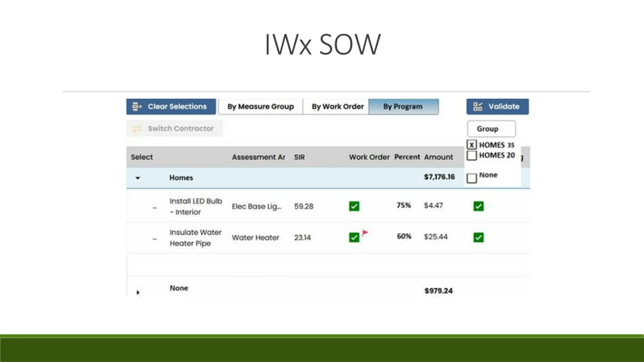Uncheck the HOMES 35 checkbox

(472, 145)
